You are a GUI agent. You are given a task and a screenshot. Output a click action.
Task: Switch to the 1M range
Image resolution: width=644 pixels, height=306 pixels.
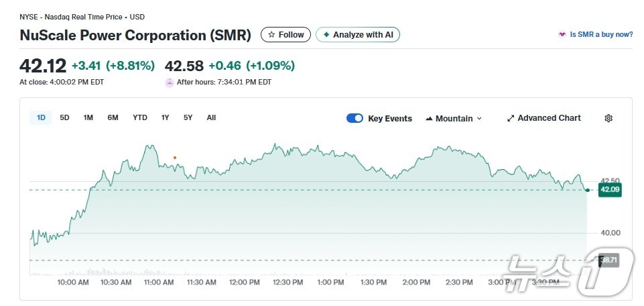point(88,117)
